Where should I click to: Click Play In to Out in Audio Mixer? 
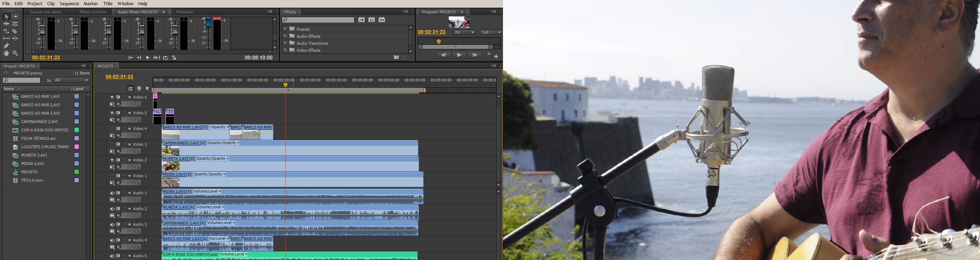tap(156, 58)
